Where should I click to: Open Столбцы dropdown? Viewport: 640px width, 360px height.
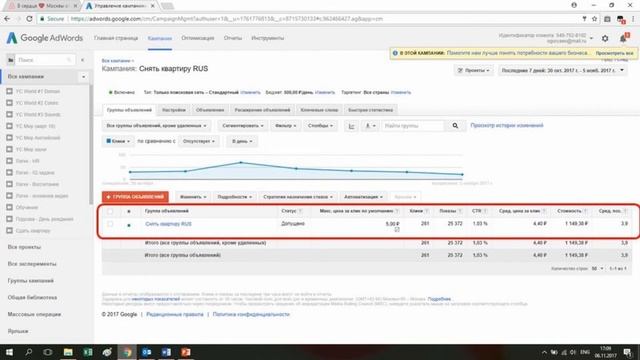(320, 126)
